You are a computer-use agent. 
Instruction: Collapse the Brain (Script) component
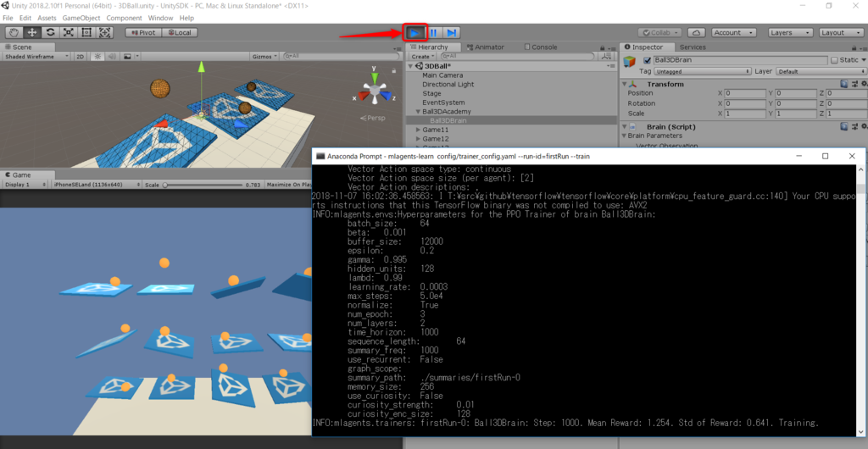pos(625,126)
